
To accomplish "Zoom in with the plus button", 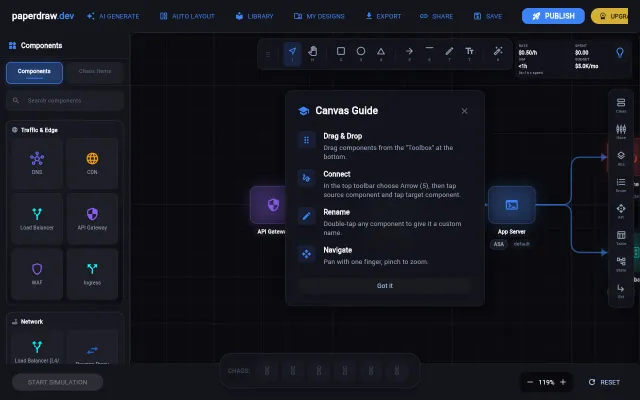I will 563,382.
